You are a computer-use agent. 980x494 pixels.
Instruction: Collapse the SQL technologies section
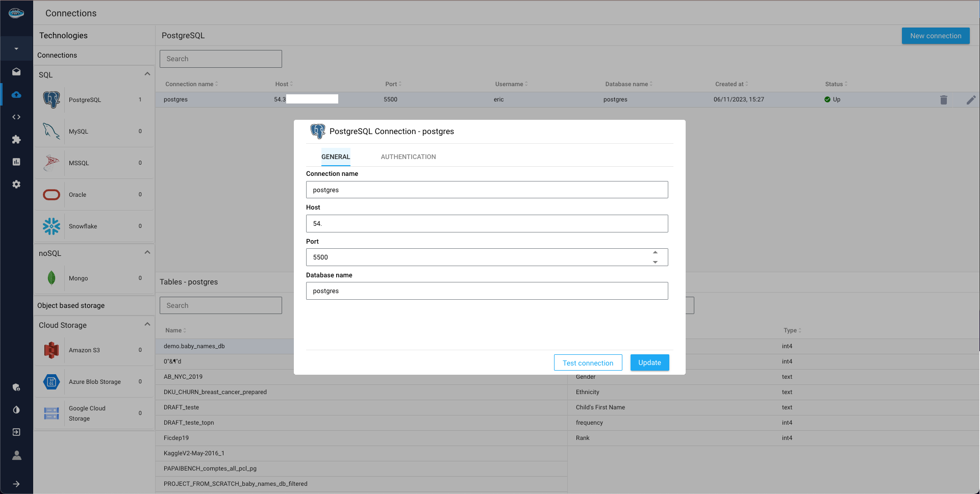click(147, 74)
